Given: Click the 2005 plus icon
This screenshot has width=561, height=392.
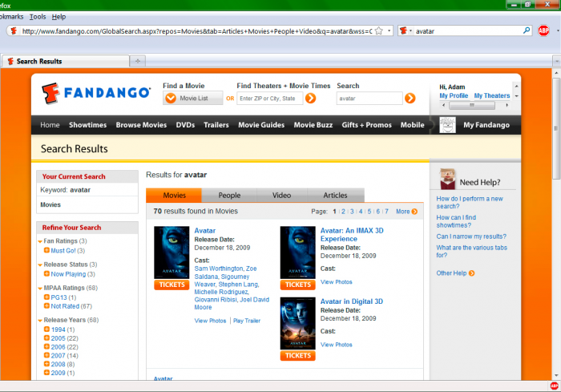Looking at the screenshot, I should click(46, 338).
